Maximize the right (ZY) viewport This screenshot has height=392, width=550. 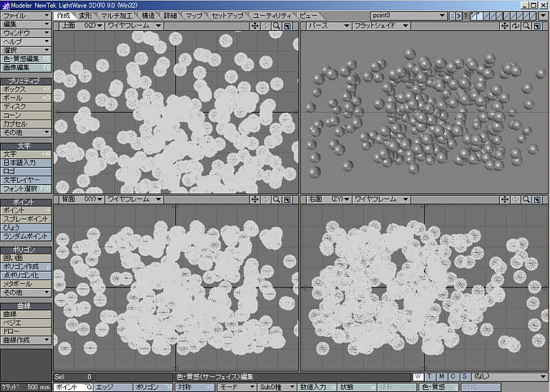coord(536,199)
